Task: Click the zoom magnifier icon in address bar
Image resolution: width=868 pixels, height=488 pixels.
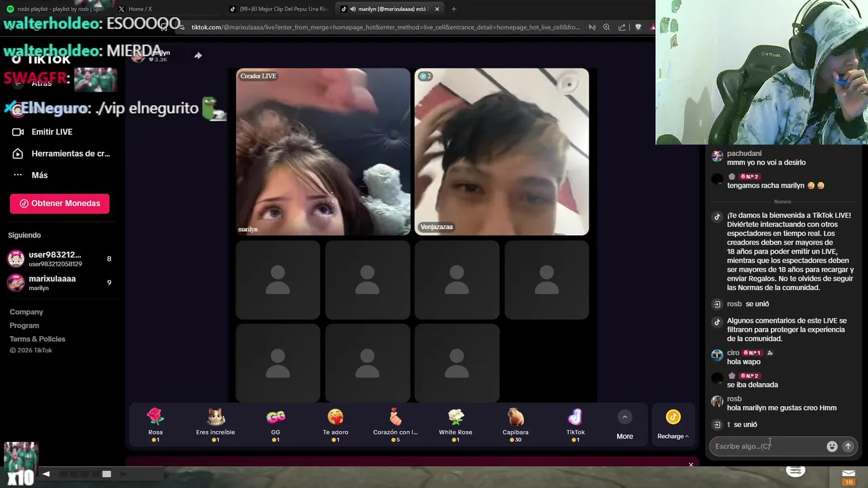Action: point(607,27)
